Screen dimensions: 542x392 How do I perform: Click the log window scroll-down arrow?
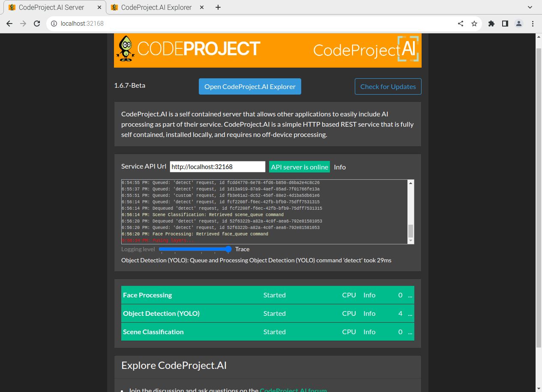click(x=411, y=241)
